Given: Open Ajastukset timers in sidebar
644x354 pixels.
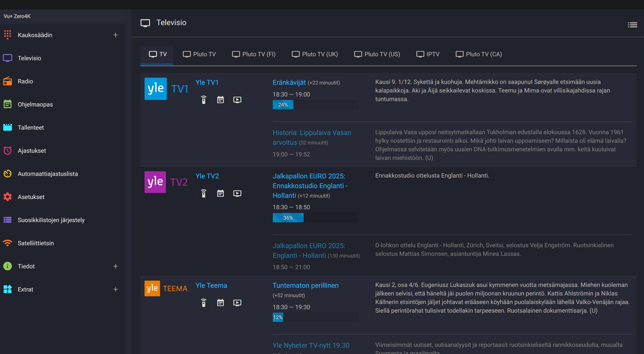Looking at the screenshot, I should coord(32,151).
